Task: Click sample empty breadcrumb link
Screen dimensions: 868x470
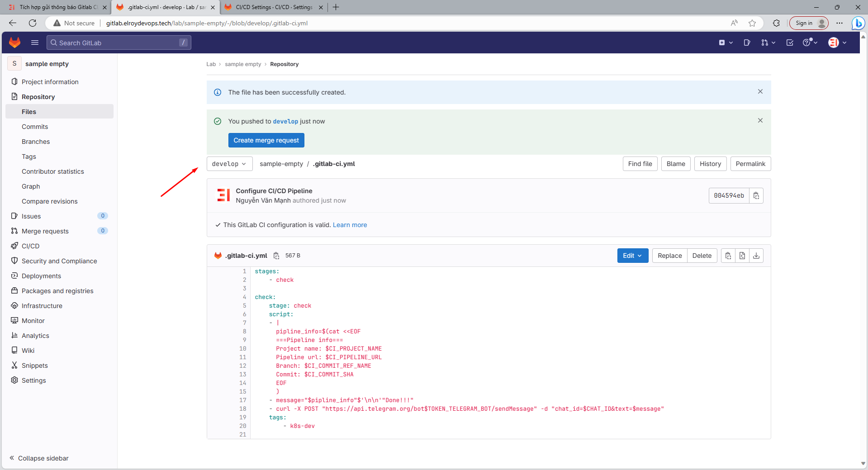Action: [x=243, y=64]
